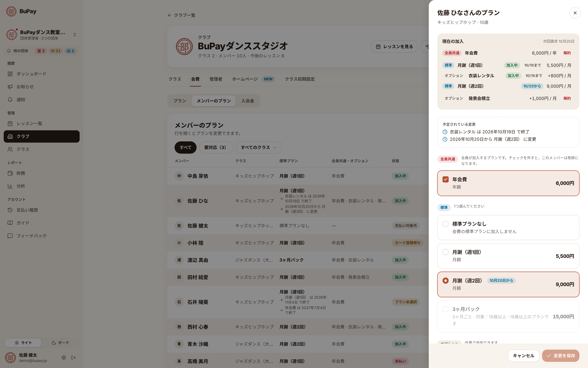Click the logout icon at bottom of sidebar
This screenshot has height=368, width=588.
(x=73, y=358)
